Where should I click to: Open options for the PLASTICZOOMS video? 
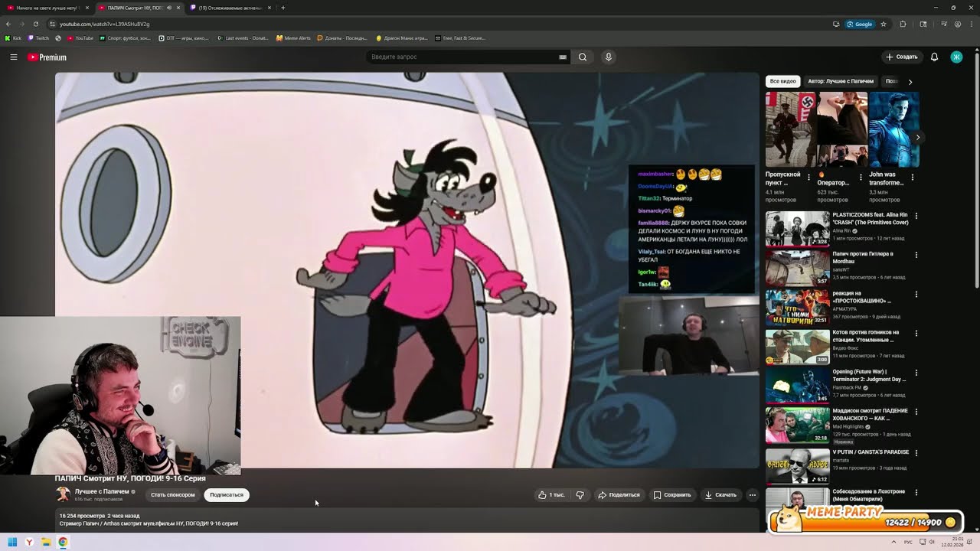tap(916, 216)
